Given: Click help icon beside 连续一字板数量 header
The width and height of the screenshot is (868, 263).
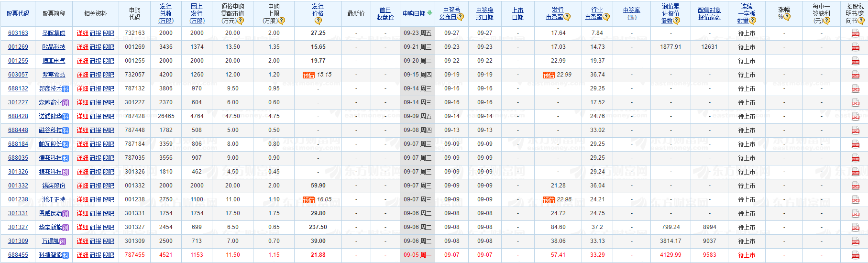Looking at the screenshot, I should (x=753, y=21).
